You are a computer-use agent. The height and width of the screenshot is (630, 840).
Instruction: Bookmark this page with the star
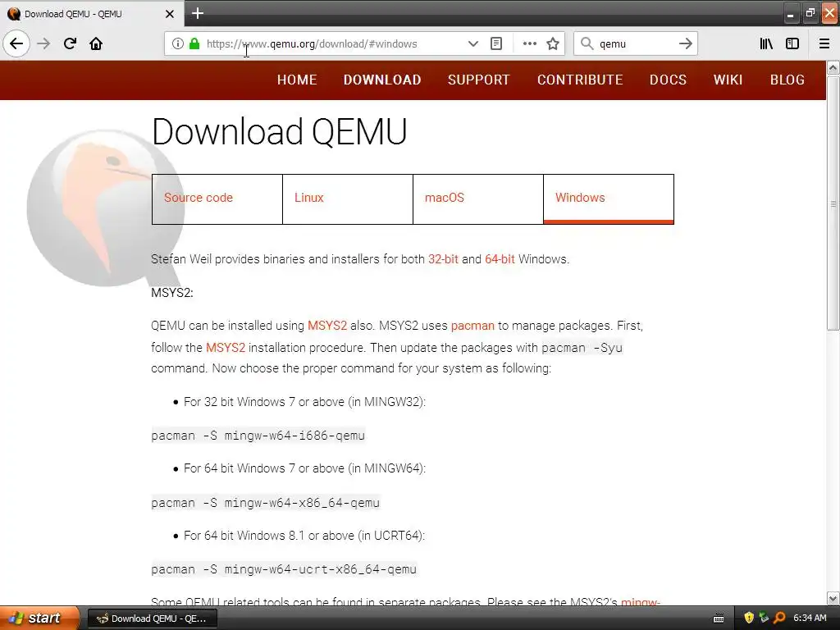(x=553, y=44)
